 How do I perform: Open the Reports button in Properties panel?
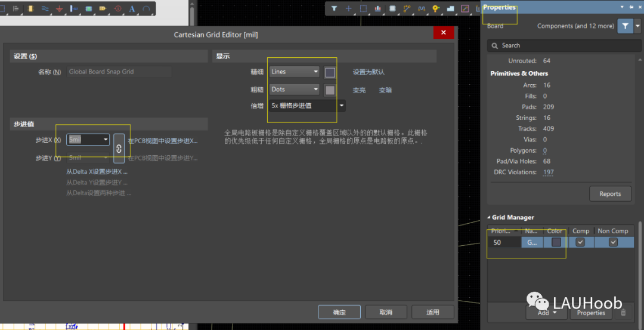click(611, 194)
